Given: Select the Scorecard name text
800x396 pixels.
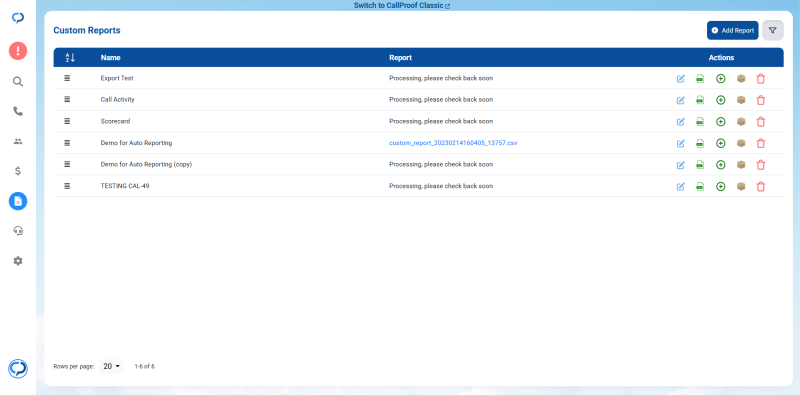Looking at the screenshot, I should tap(115, 121).
